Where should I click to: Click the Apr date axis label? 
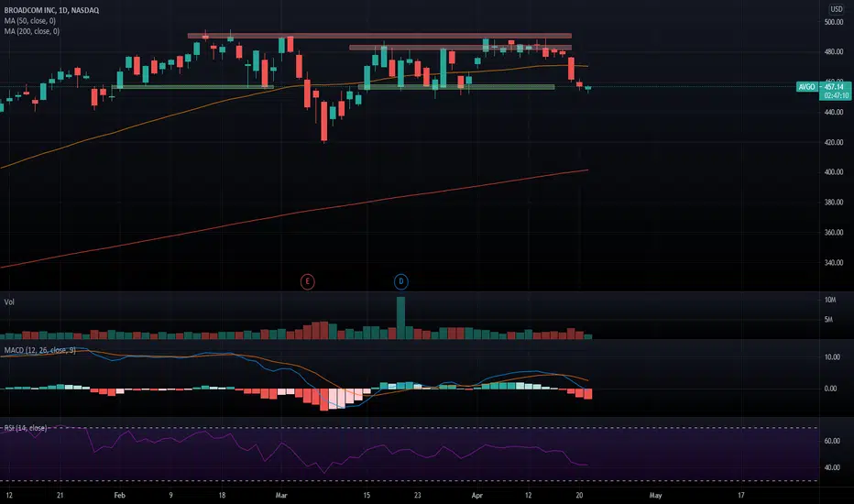pos(477,495)
